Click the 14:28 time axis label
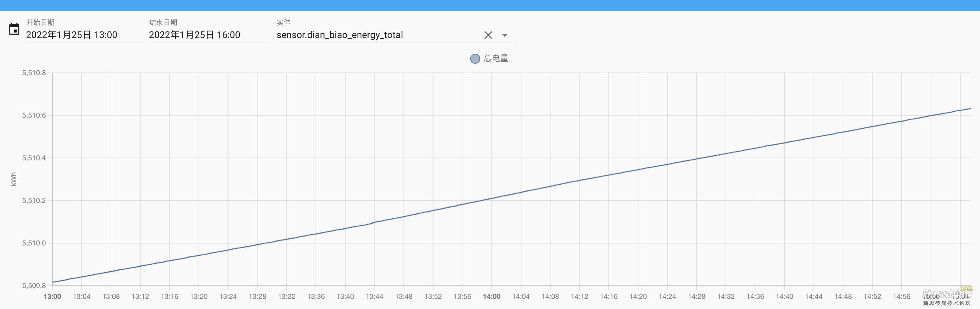The width and height of the screenshot is (980, 309). [697, 297]
